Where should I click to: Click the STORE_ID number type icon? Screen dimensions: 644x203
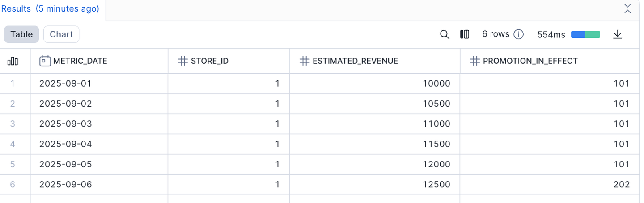(x=182, y=61)
